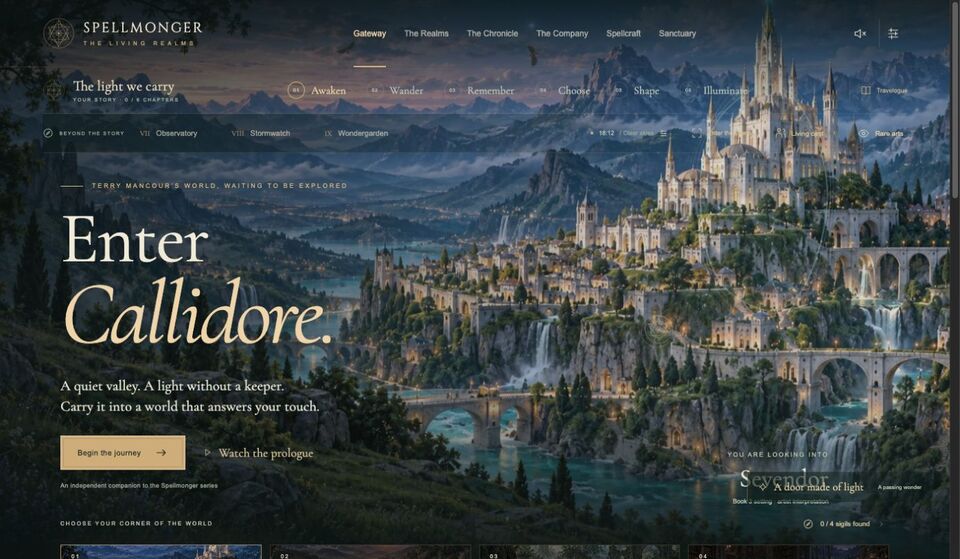Click the Living cast label
960x559 pixels.
click(x=807, y=133)
